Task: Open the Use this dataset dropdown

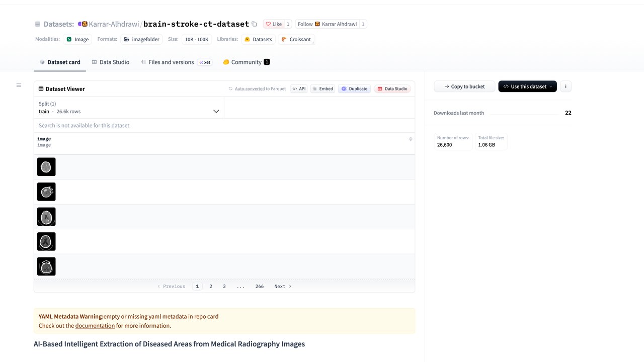Action: tap(527, 86)
